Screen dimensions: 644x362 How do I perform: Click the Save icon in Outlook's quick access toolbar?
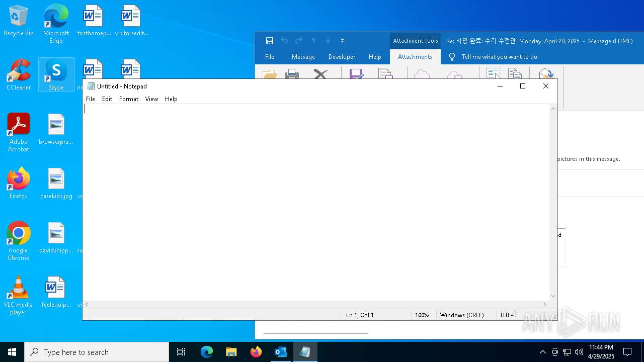click(x=270, y=41)
